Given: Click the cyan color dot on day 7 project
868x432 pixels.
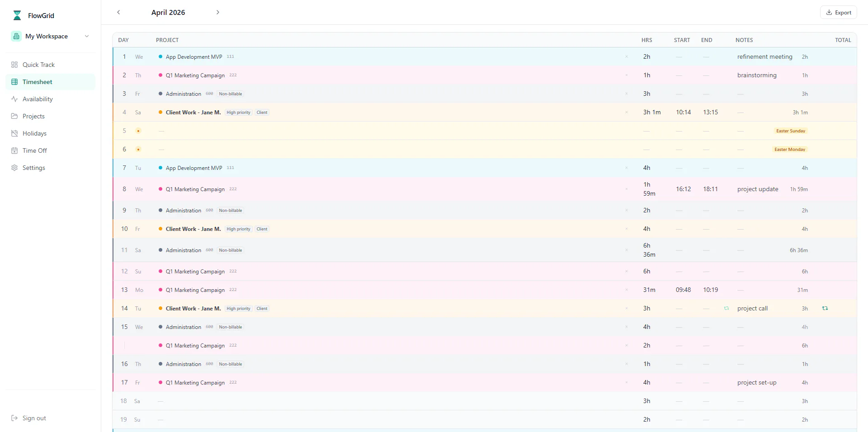Looking at the screenshot, I should [x=160, y=168].
